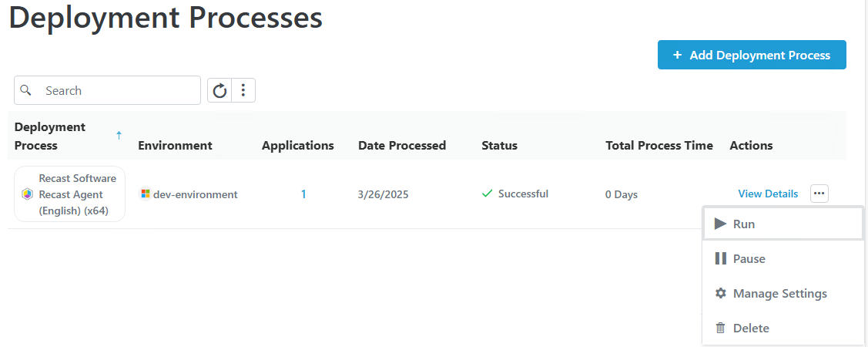Click Add Deployment Process button
Viewport: 868px width, 347px height.
(751, 55)
